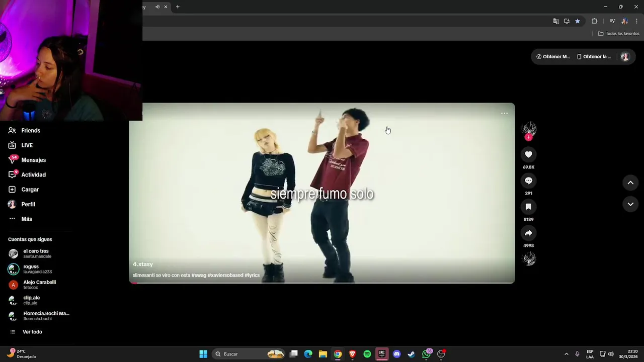Viewport: 644px width, 362px height.
Task: Open Epic Games Launcher from the taskbar
Action: click(382, 354)
